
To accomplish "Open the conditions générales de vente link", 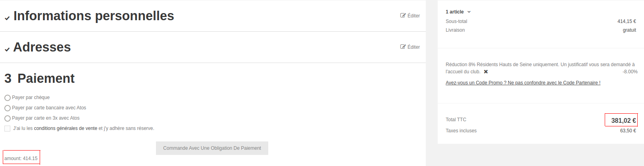I will coord(65,128).
